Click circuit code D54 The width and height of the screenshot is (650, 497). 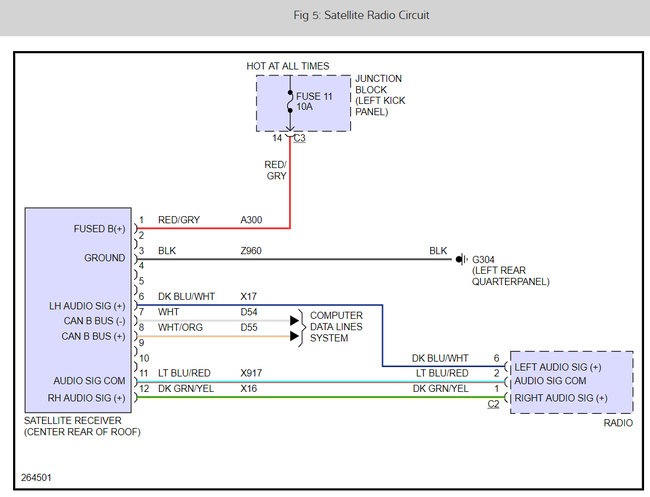coord(249,312)
